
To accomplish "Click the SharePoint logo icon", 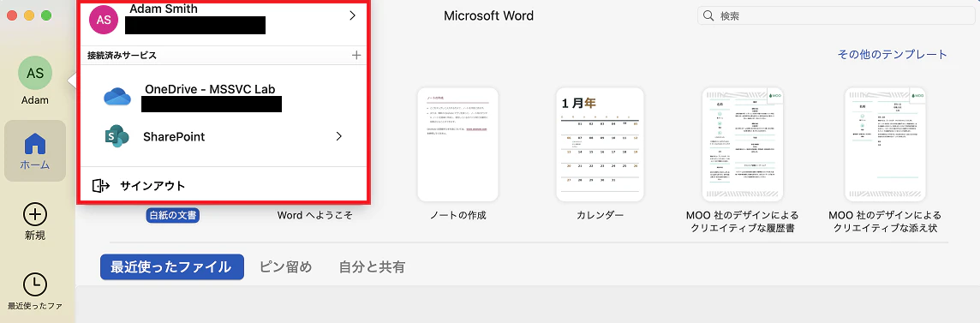I will pyautogui.click(x=117, y=136).
